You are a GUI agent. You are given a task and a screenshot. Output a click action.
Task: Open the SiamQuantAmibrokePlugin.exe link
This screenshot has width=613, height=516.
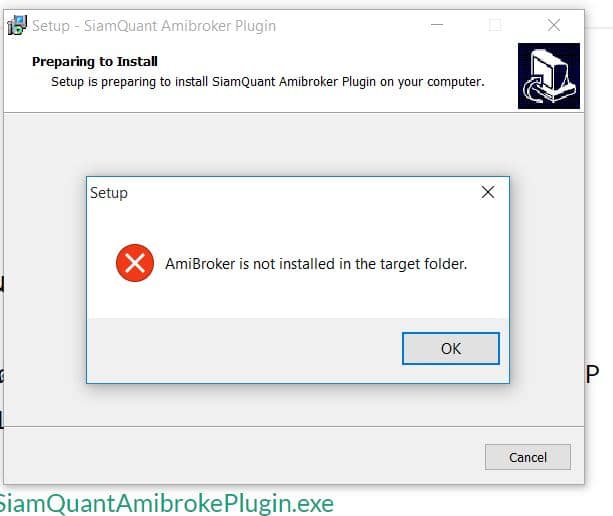click(167, 503)
